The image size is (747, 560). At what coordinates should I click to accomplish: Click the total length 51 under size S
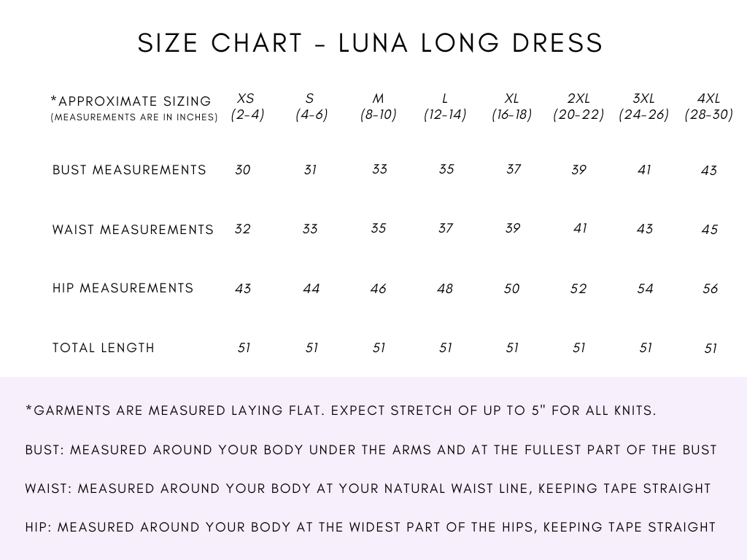click(x=311, y=348)
